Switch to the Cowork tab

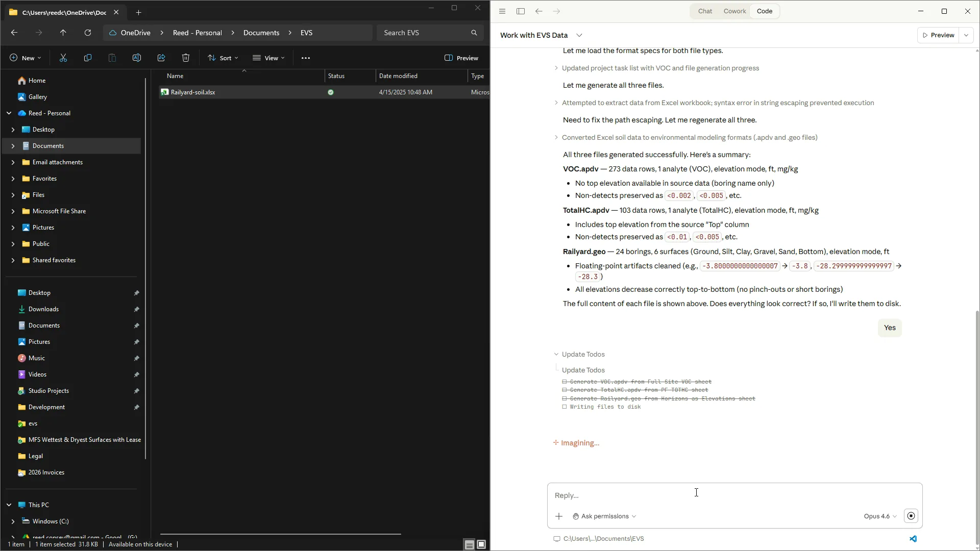tap(734, 11)
